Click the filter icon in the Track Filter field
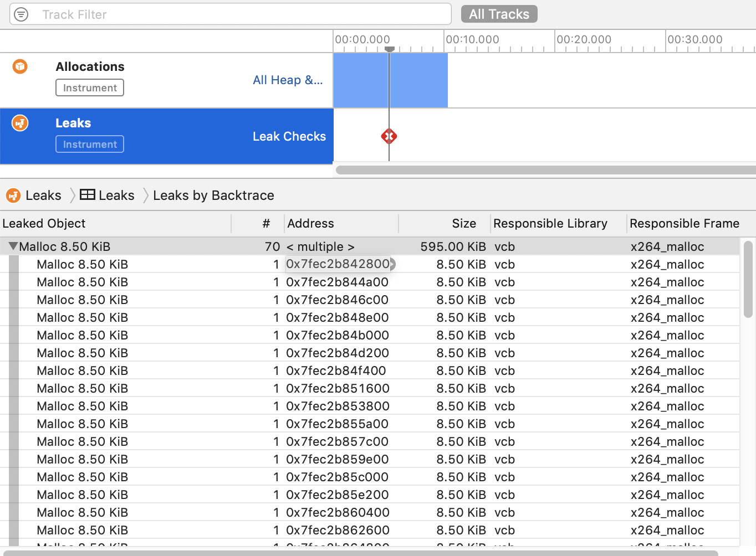The height and width of the screenshot is (556, 756). click(x=21, y=14)
